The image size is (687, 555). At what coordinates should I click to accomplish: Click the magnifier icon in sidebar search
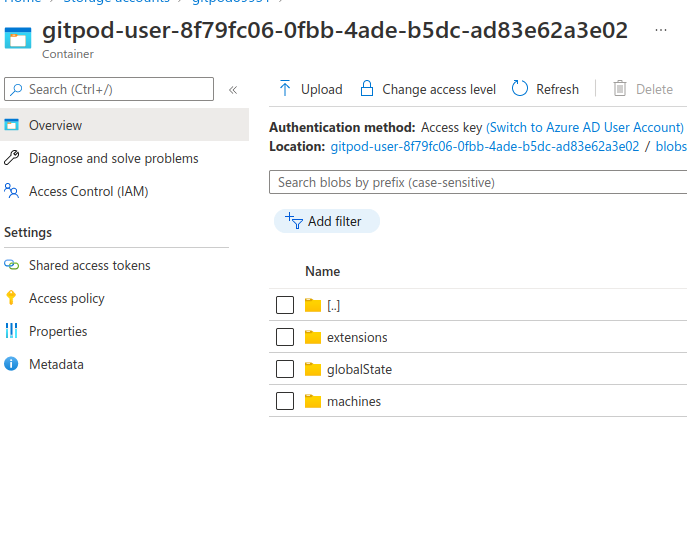tap(17, 89)
